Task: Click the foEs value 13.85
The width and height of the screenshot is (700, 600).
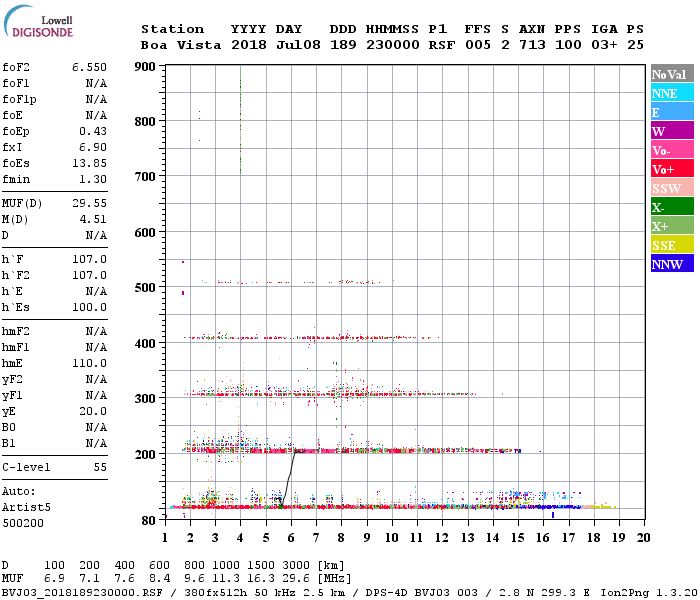Action: tap(89, 163)
